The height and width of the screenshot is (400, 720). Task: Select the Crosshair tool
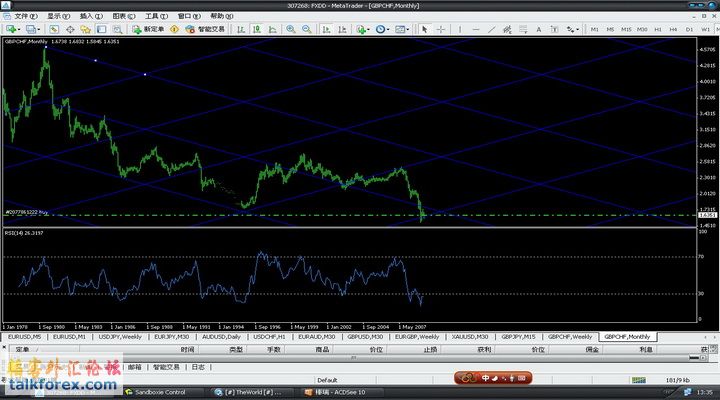(440, 29)
